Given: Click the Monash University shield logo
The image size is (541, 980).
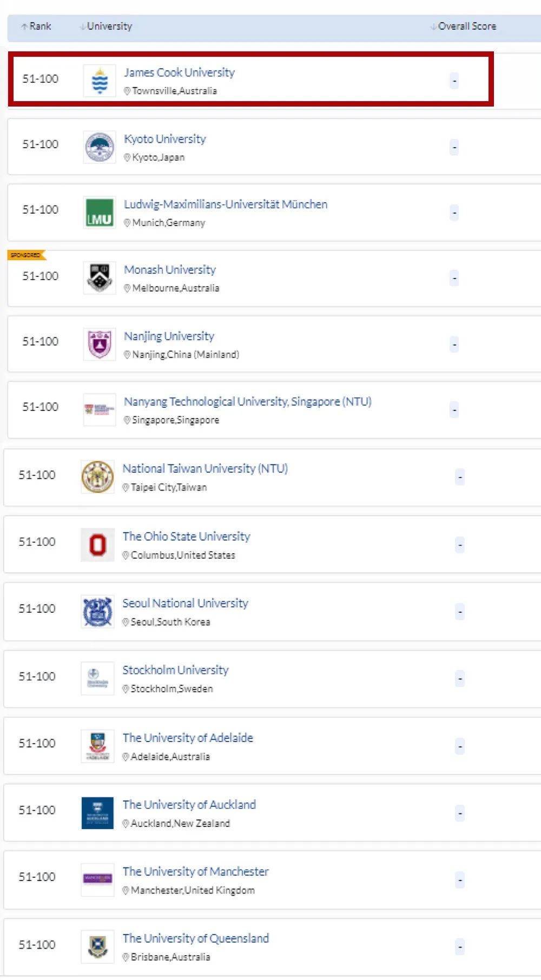Looking at the screenshot, I should click(100, 278).
